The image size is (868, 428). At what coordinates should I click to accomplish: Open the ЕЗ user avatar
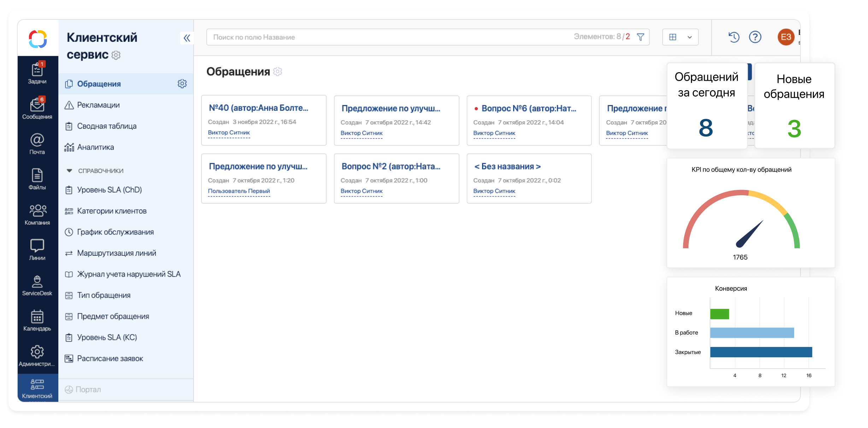tap(786, 37)
